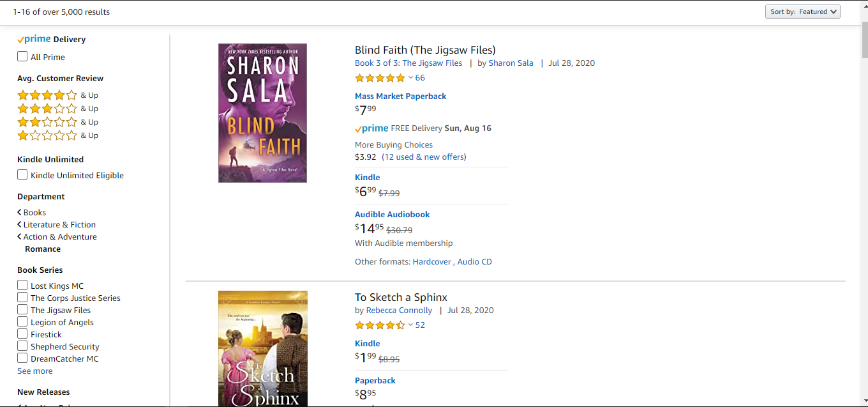Open the Sort by Featured dropdown
Image resolution: width=868 pixels, height=407 pixels.
click(x=803, y=12)
